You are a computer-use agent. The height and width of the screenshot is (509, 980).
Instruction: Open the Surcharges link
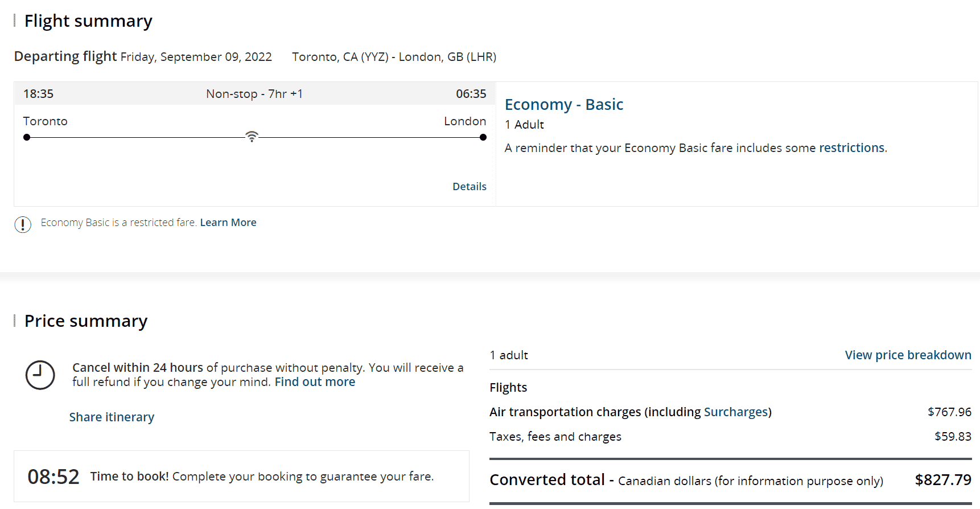[736, 412]
